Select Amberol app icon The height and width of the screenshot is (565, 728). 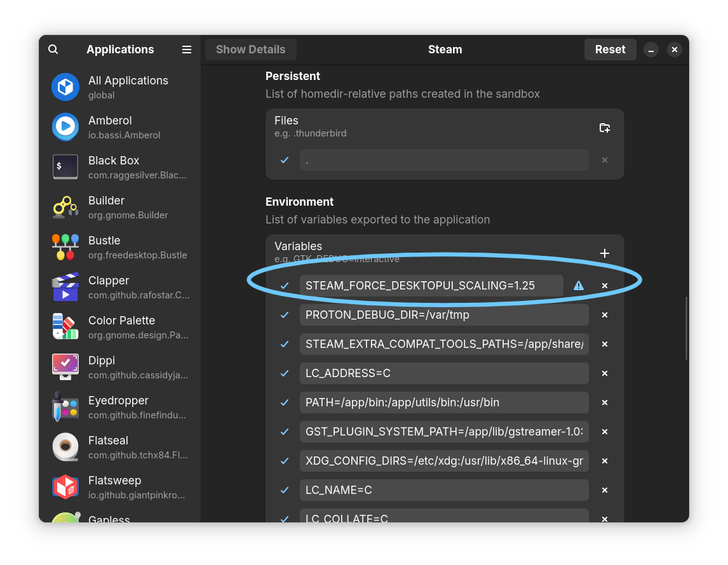[65, 126]
